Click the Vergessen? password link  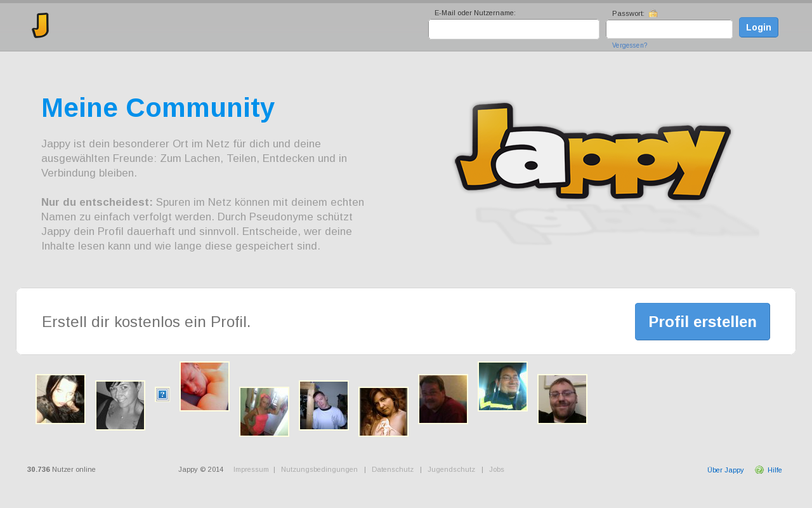tap(629, 46)
